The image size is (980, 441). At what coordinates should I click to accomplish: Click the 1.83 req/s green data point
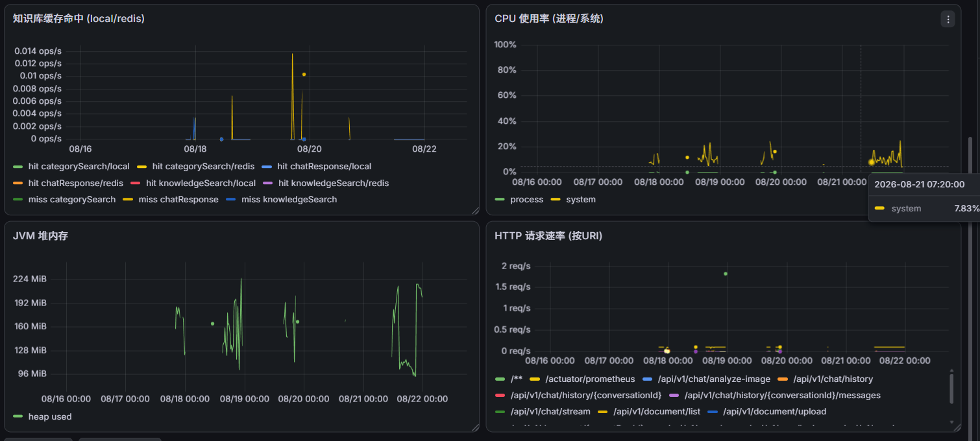[726, 274]
